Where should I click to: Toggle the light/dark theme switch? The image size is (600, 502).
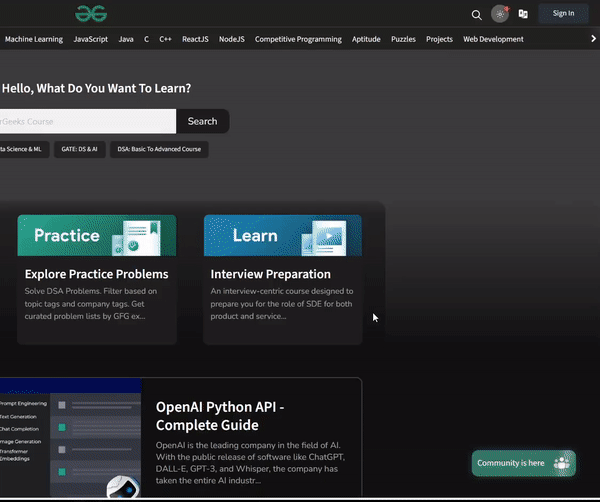point(500,14)
